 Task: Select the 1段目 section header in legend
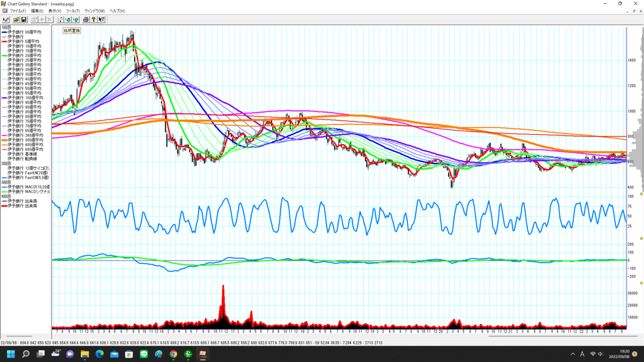pos(5,27)
